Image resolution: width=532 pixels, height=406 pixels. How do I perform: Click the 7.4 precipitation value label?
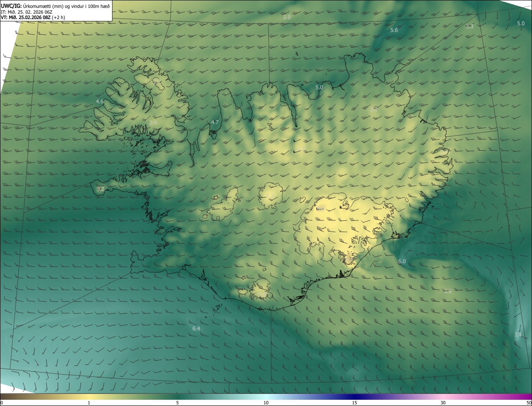pos(517,335)
